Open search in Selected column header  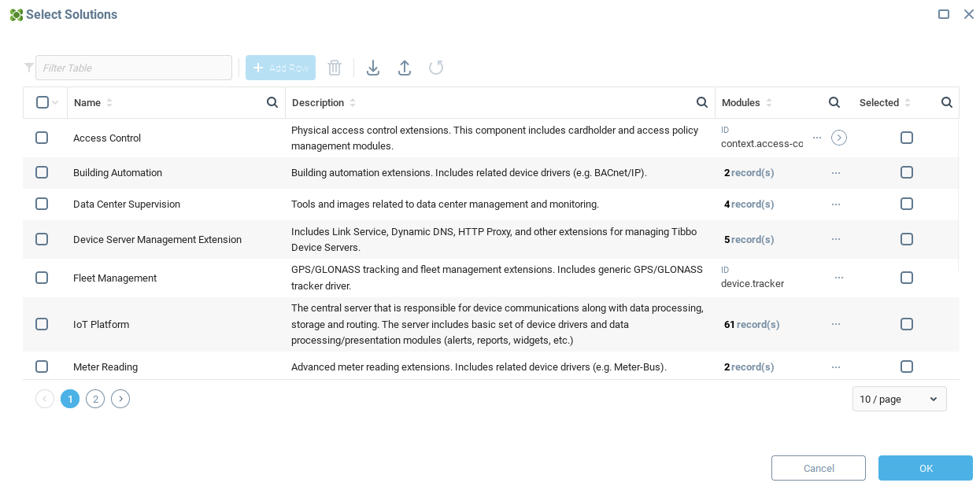coord(947,102)
